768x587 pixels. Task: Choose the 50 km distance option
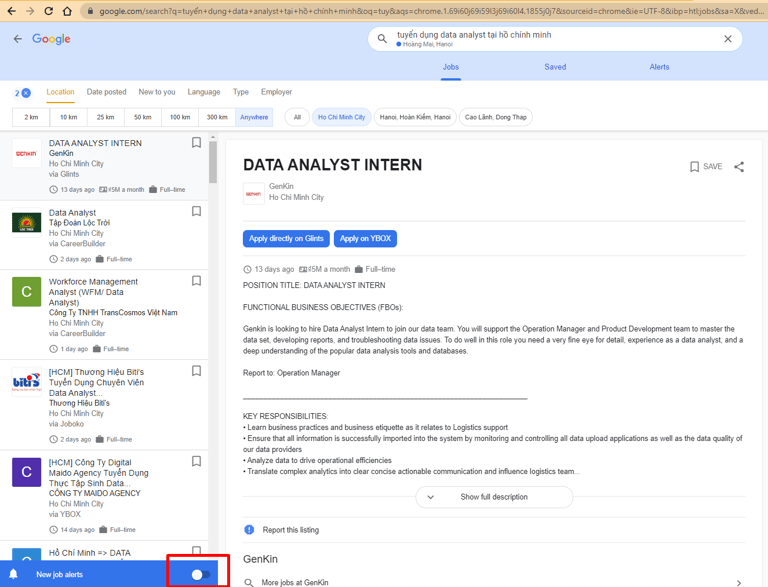[143, 117]
